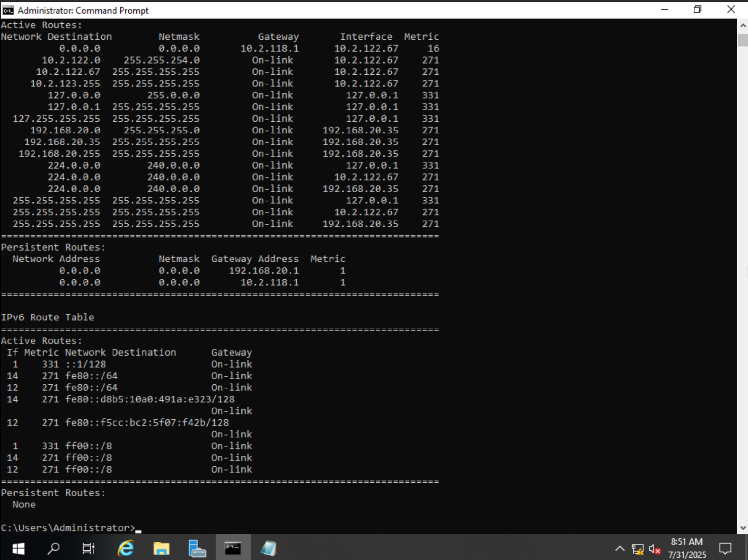Open Server Manager taskbar icon
This screenshot has width=748, height=560.
tap(197, 548)
